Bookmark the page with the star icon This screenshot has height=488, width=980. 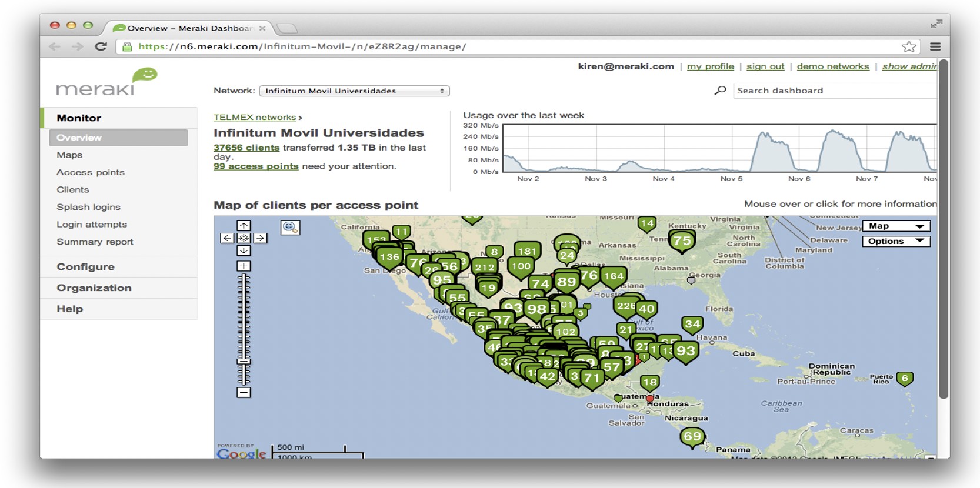[x=908, y=46]
